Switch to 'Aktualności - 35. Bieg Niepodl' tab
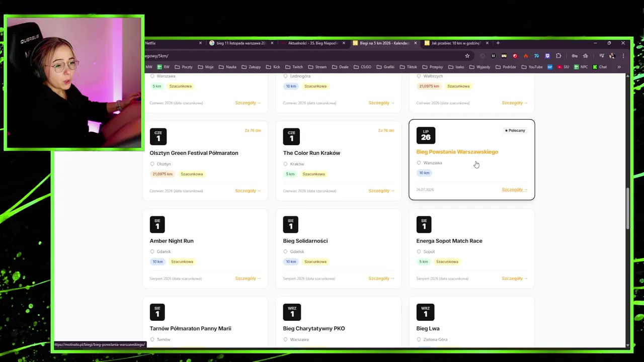The height and width of the screenshot is (362, 644). point(312,43)
